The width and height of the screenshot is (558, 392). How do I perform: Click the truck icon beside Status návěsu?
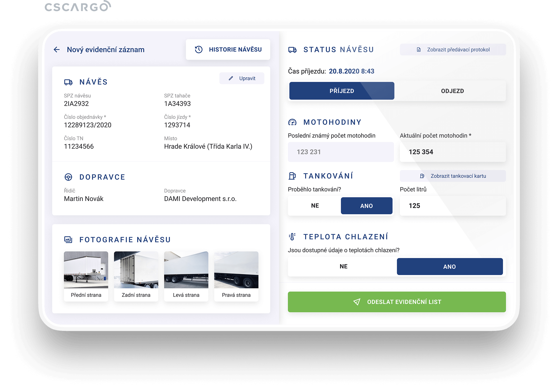pyautogui.click(x=292, y=50)
